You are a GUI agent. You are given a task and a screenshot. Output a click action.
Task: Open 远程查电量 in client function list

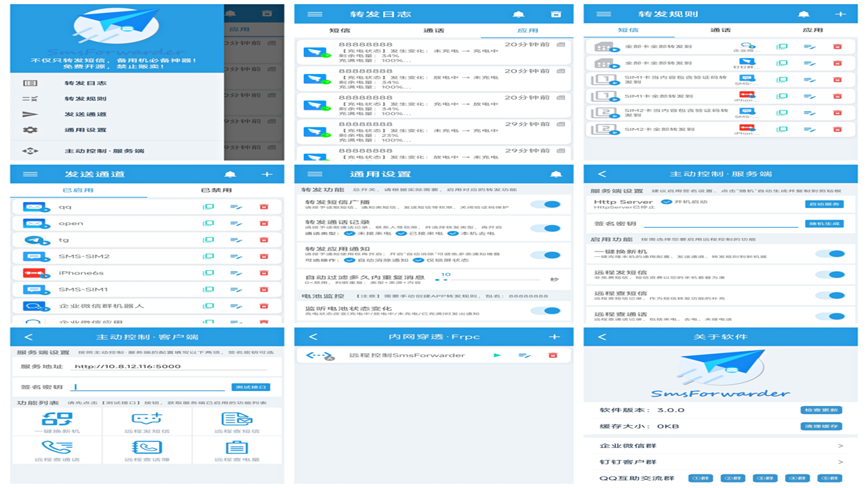[x=237, y=451]
